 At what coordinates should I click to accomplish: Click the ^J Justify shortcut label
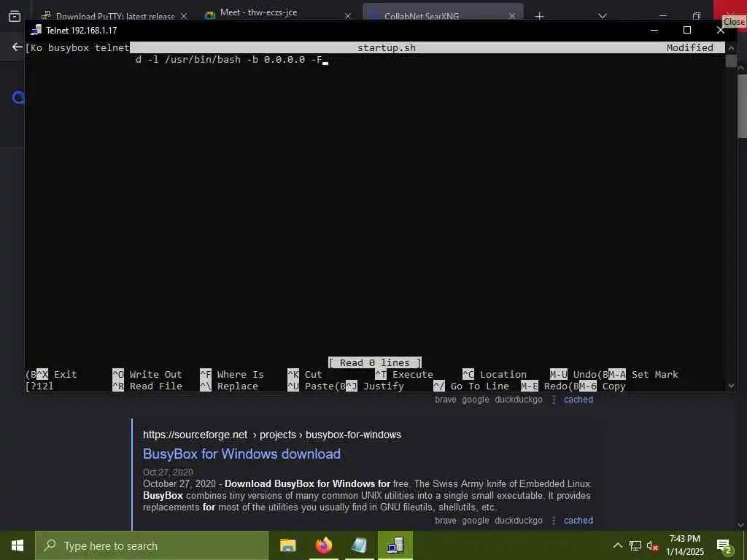(x=375, y=386)
